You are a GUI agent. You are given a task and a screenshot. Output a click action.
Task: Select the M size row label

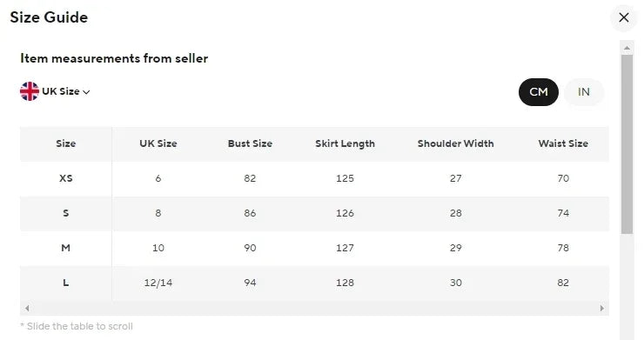click(x=66, y=248)
